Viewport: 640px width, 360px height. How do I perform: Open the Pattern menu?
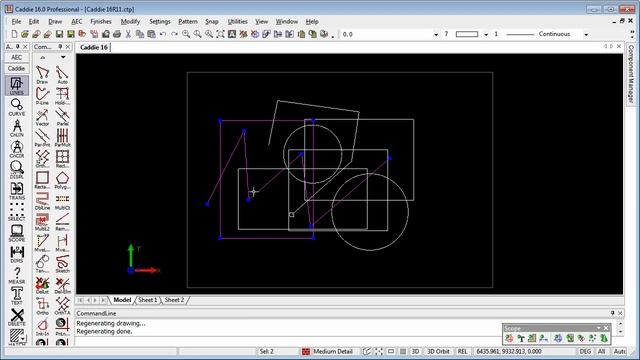(188, 22)
